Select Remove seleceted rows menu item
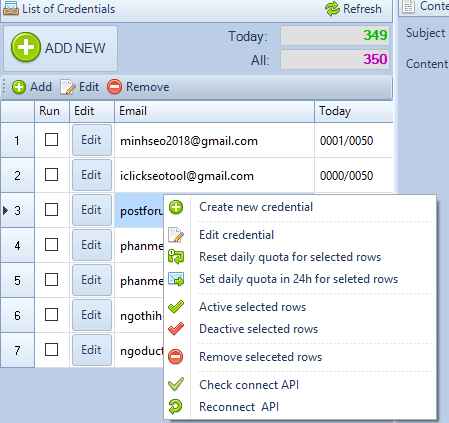 pos(300,357)
